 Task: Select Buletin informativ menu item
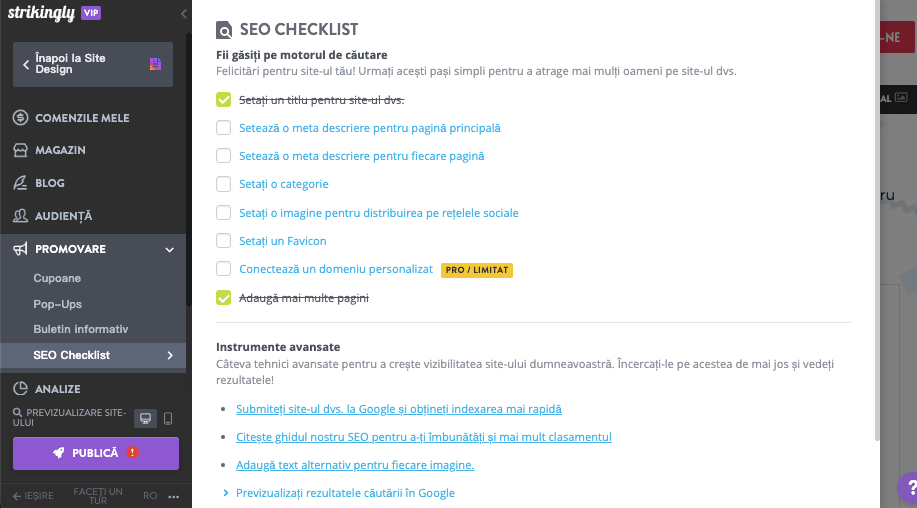point(81,329)
